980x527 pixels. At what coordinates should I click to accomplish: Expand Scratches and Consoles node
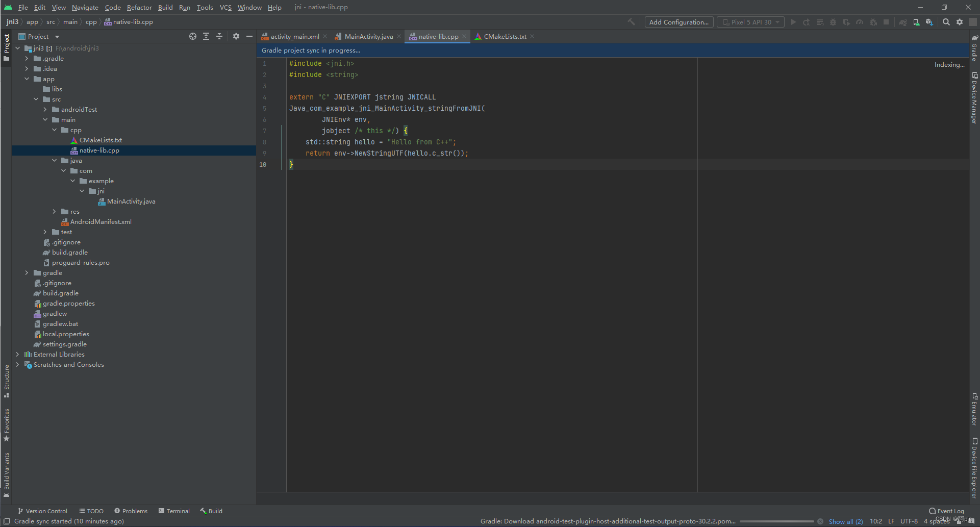pyautogui.click(x=17, y=365)
